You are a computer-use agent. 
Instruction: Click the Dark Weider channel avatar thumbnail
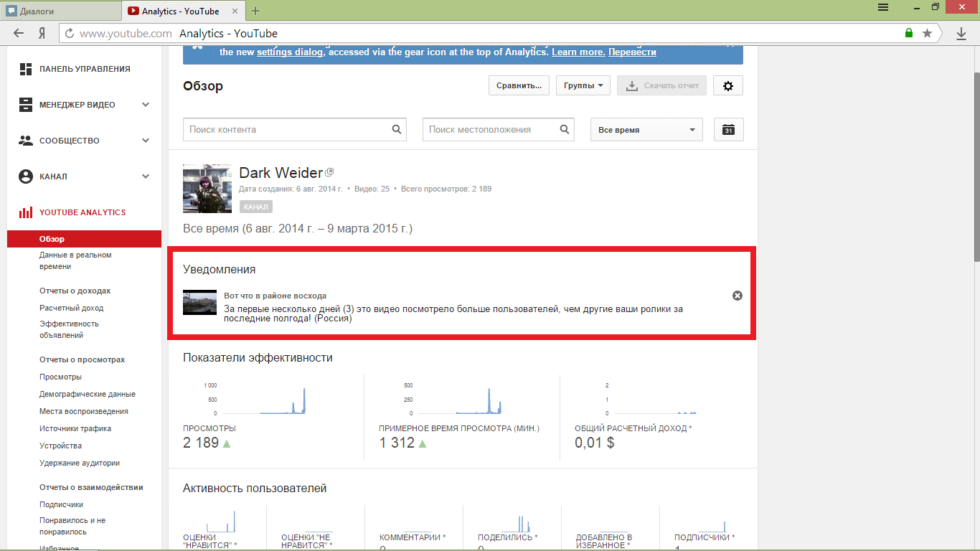pyautogui.click(x=207, y=189)
